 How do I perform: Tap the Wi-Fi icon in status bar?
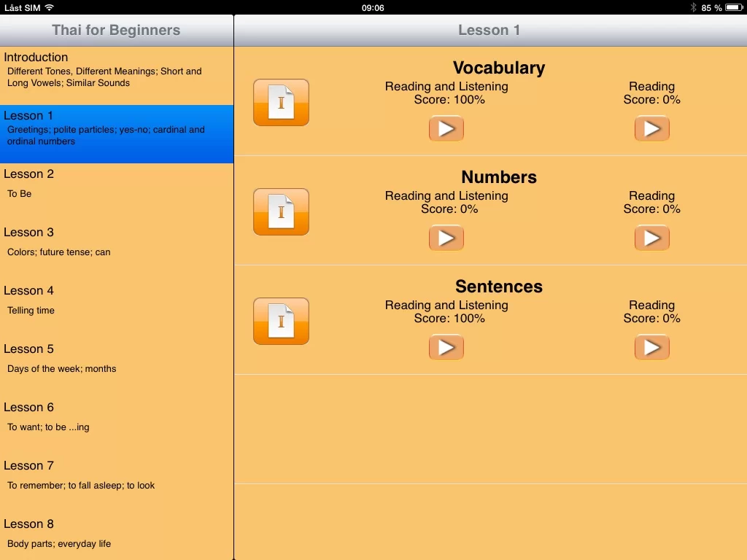click(x=49, y=7)
